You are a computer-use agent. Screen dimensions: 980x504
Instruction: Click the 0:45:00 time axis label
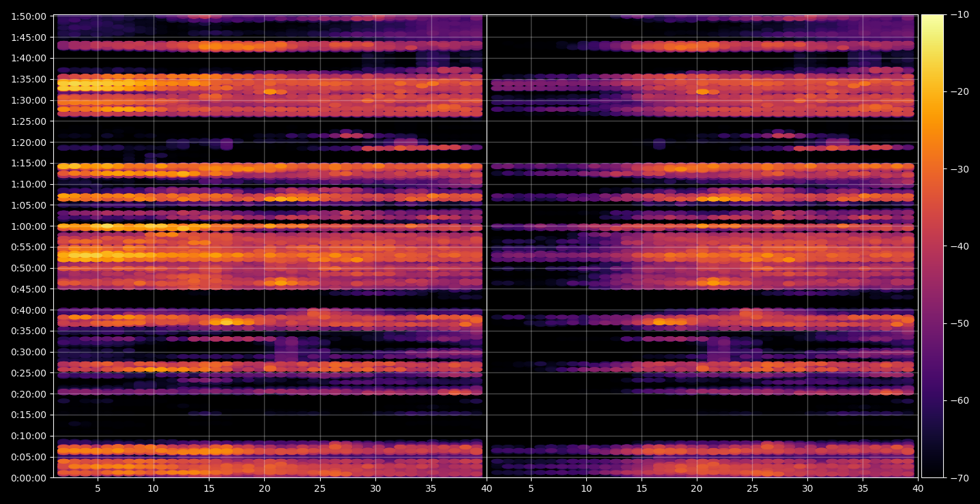(29, 289)
